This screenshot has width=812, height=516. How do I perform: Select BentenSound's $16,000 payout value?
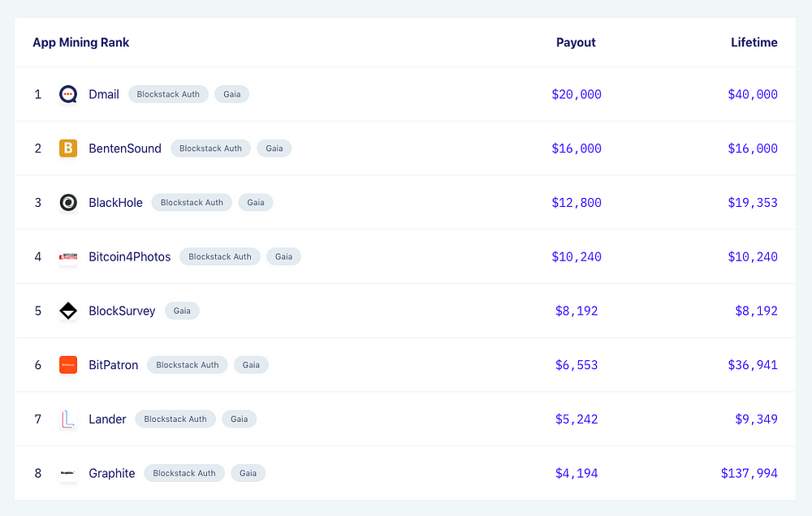pyautogui.click(x=577, y=148)
